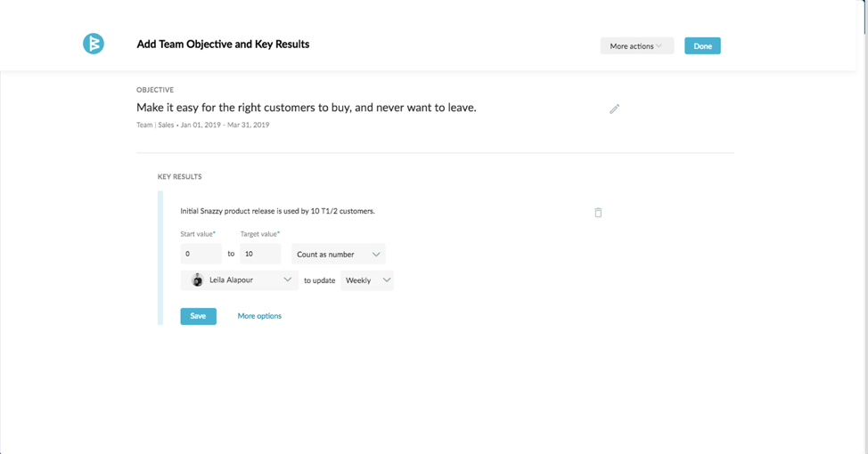
Task: Click the OBJECTIVE section label
Action: pyautogui.click(x=155, y=90)
